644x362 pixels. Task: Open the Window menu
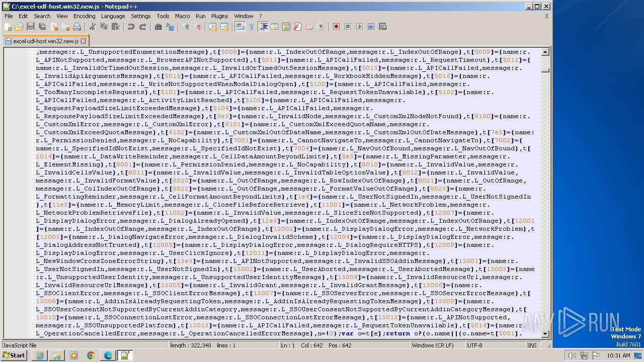tap(244, 16)
